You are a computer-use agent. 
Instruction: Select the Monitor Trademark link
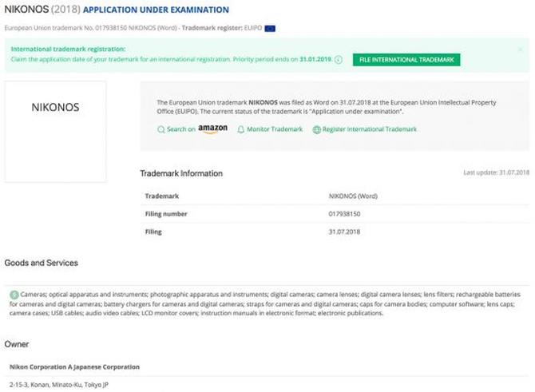click(275, 129)
